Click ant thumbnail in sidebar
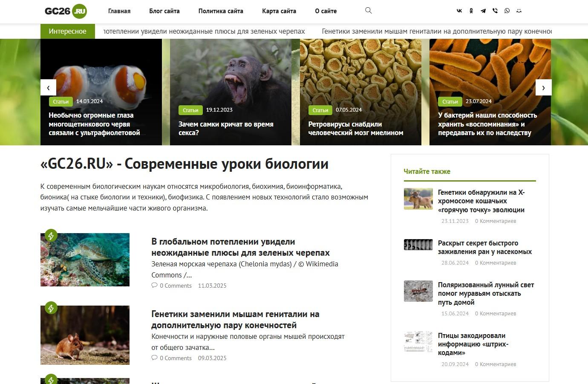588x384 pixels. pyautogui.click(x=418, y=291)
